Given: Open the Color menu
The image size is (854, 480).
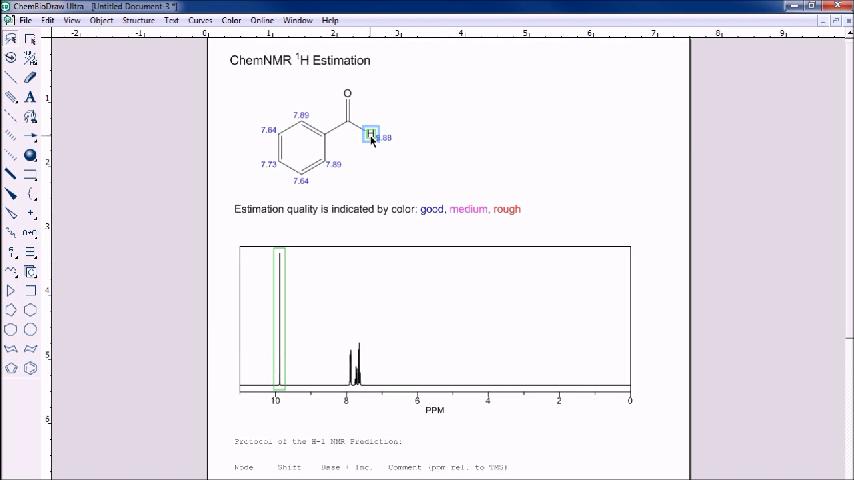Looking at the screenshot, I should point(231,20).
